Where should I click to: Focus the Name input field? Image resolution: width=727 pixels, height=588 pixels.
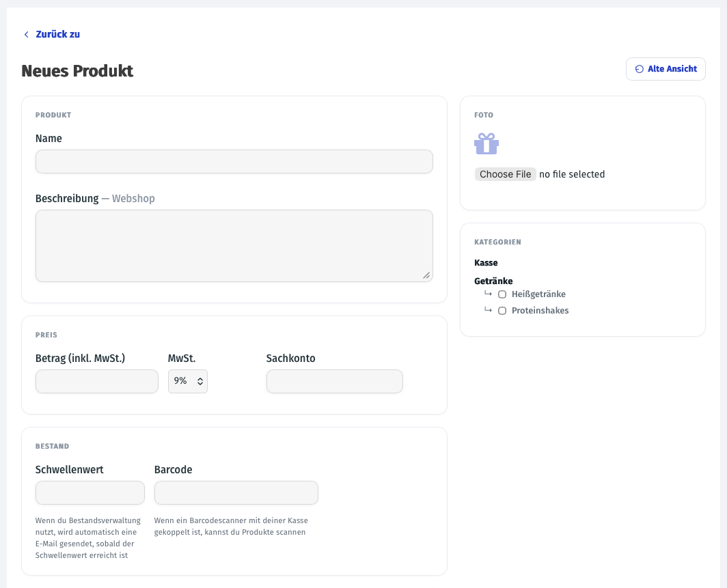tap(234, 162)
